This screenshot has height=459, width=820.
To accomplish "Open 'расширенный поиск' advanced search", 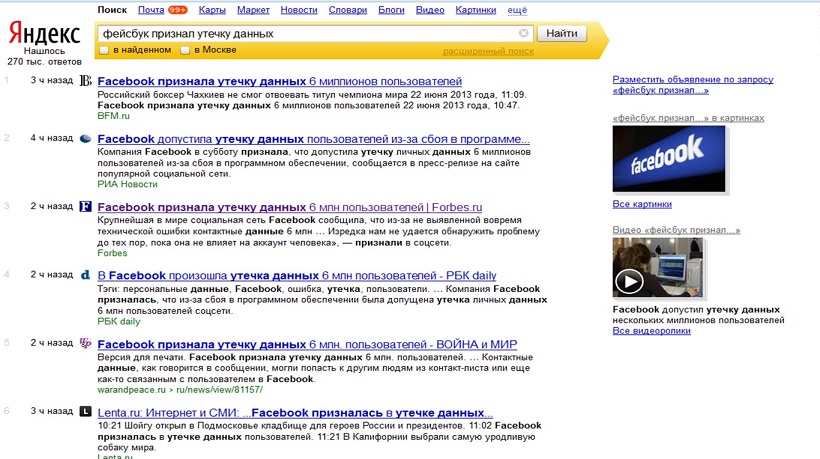I will tap(488, 51).
